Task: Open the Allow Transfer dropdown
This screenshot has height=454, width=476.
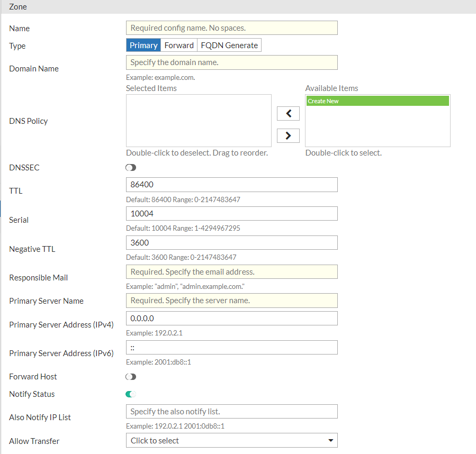Action: pyautogui.click(x=231, y=440)
